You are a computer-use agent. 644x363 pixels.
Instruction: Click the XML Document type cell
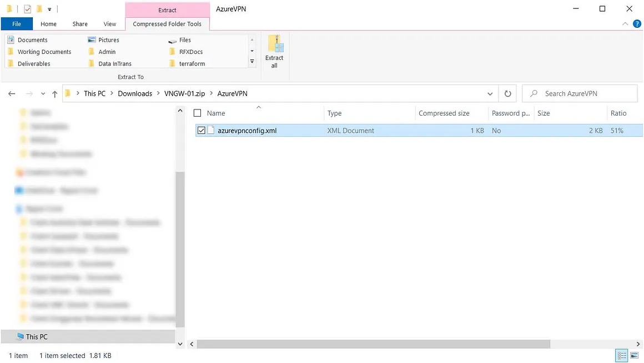click(x=350, y=130)
